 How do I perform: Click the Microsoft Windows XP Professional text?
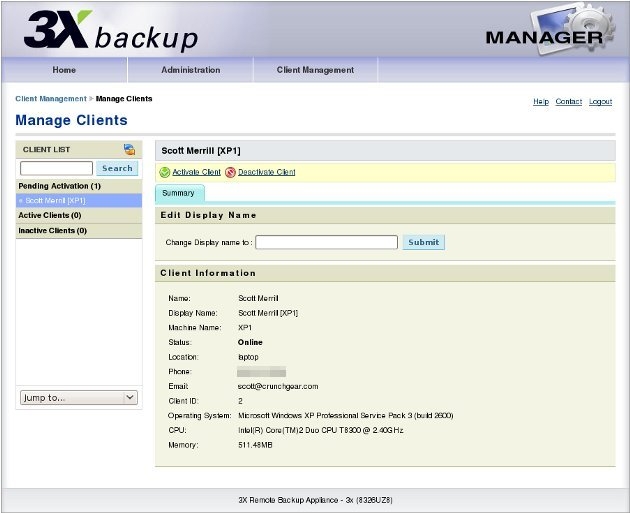tap(346, 415)
